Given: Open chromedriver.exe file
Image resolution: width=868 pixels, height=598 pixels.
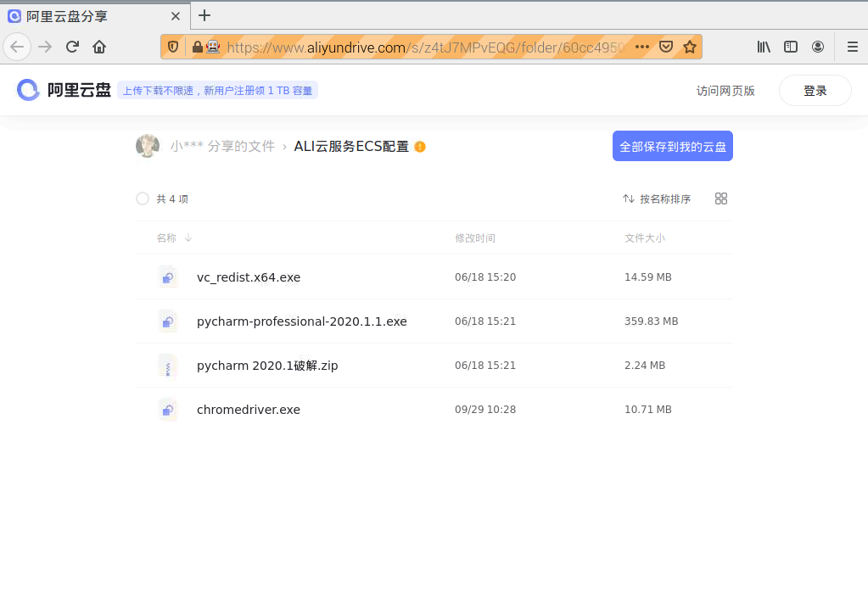Looking at the screenshot, I should click(249, 410).
